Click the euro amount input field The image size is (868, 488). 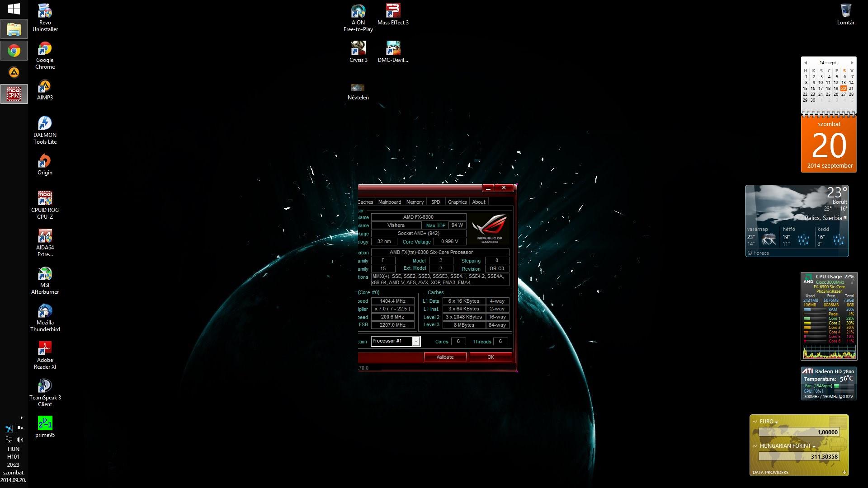pyautogui.click(x=799, y=432)
